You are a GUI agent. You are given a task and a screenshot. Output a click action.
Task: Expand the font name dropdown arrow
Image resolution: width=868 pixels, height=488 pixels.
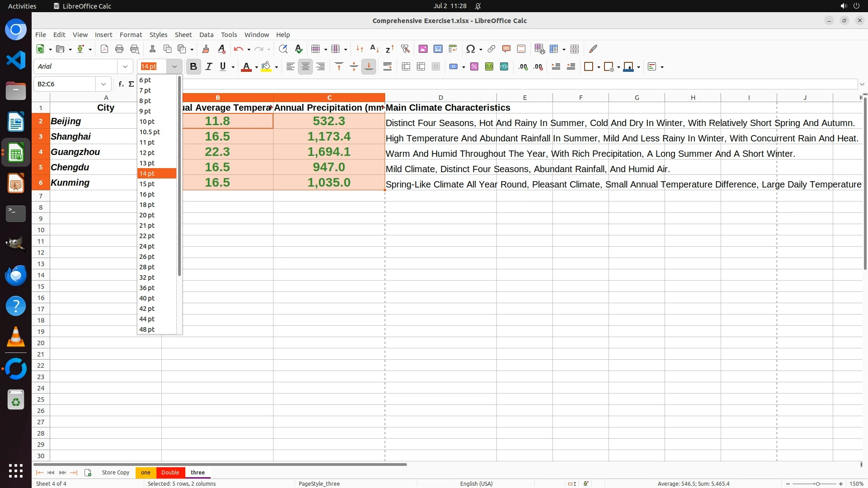125,66
